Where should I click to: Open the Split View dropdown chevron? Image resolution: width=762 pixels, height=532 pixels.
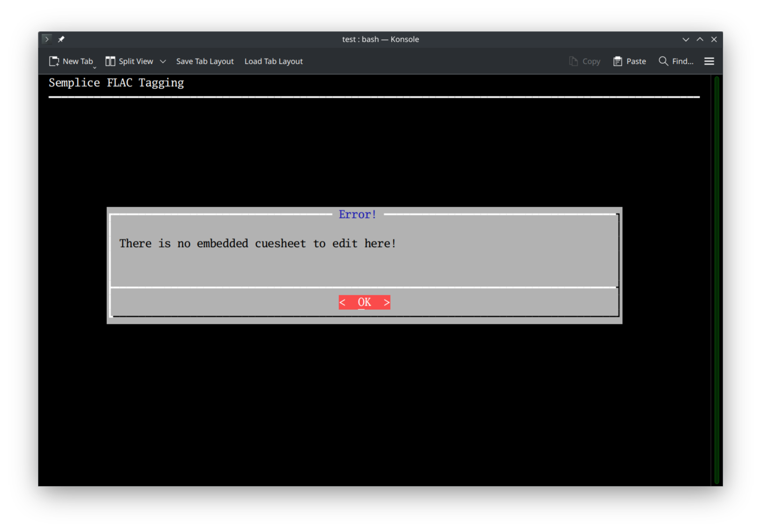click(x=163, y=61)
